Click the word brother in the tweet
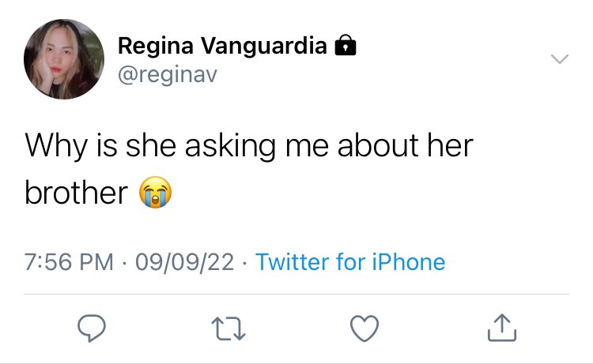Viewport: 593px width, 364px height. [76, 193]
